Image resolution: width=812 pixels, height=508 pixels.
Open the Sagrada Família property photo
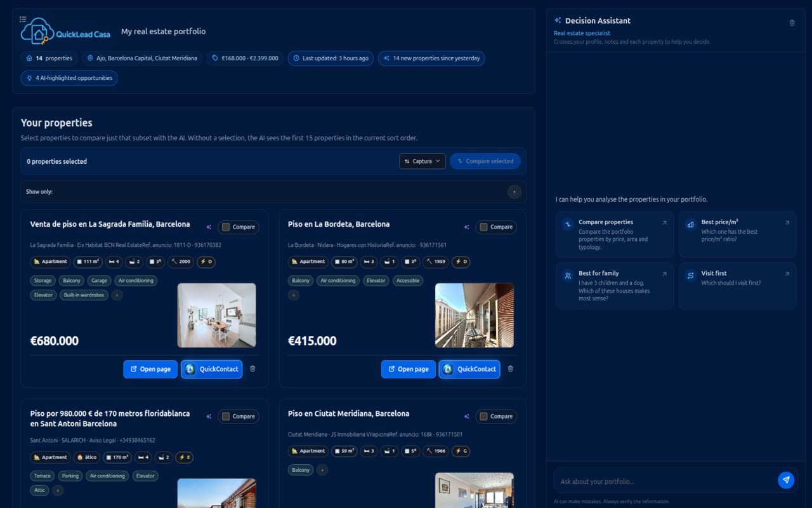[217, 316]
